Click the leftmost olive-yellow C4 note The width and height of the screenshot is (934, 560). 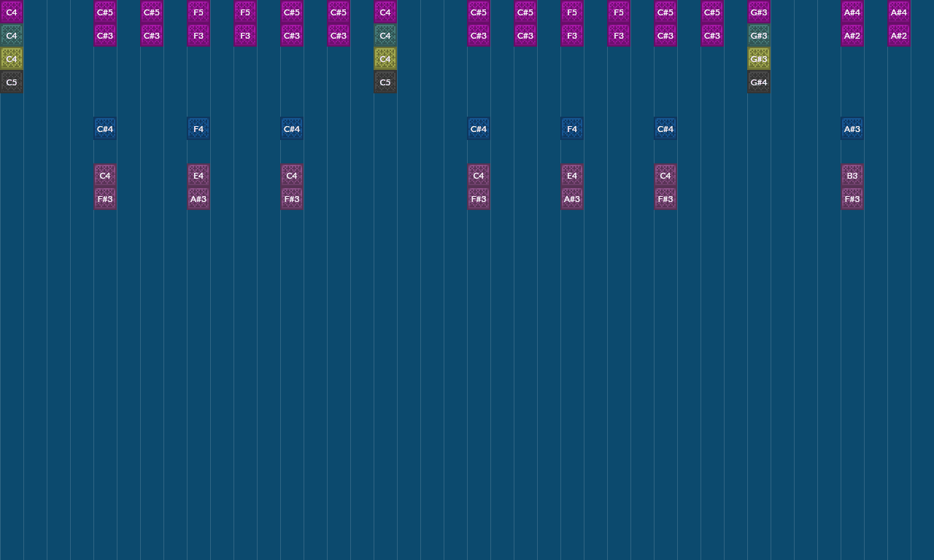(x=12, y=59)
